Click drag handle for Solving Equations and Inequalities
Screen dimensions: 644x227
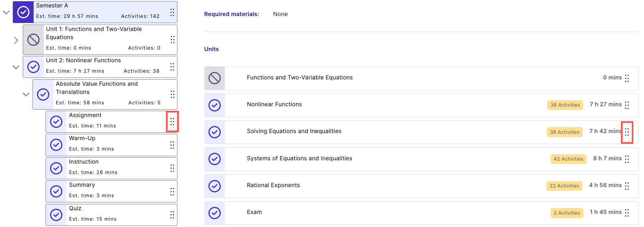click(627, 132)
